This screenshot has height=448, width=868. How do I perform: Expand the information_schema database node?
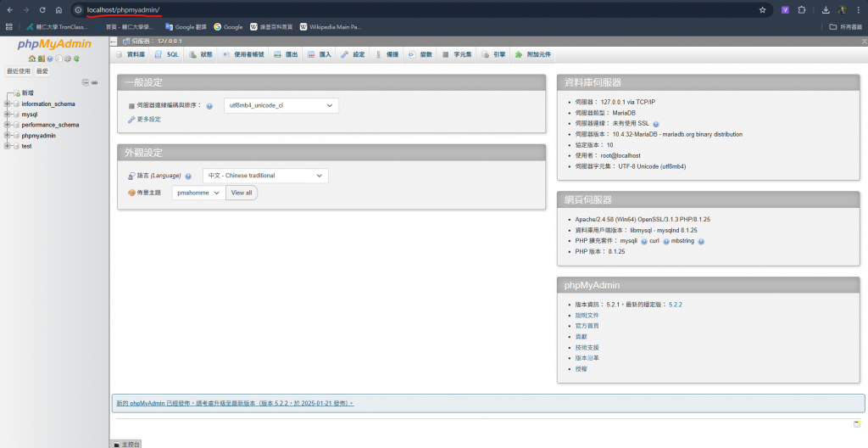7,104
